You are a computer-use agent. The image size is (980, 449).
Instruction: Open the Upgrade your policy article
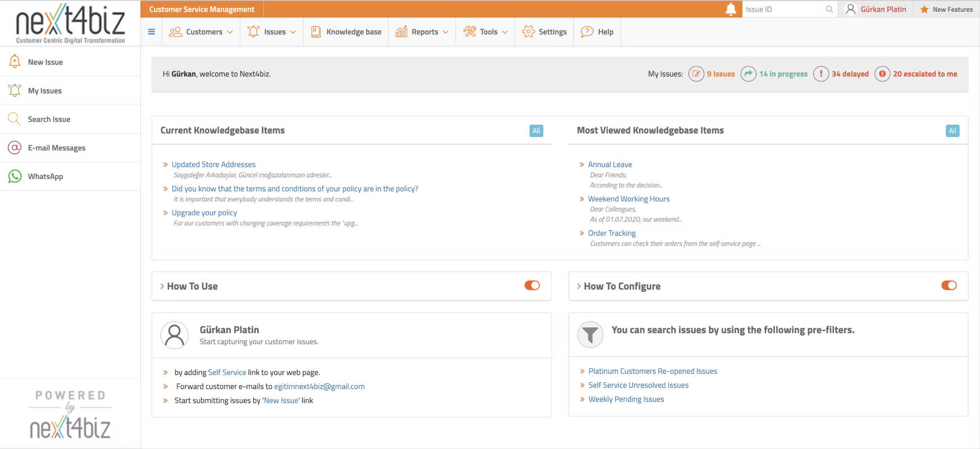[x=204, y=213]
